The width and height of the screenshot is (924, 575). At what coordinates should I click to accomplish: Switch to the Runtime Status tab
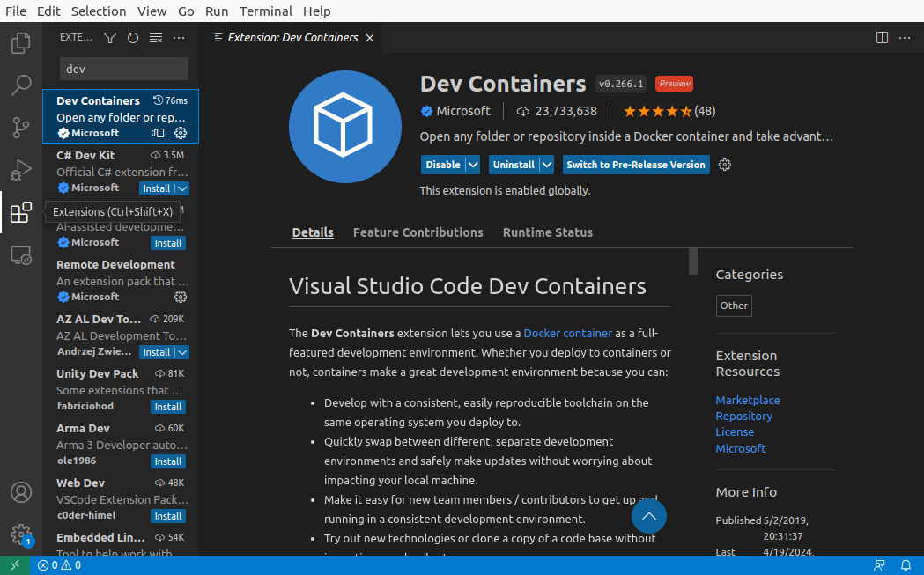pyautogui.click(x=547, y=232)
